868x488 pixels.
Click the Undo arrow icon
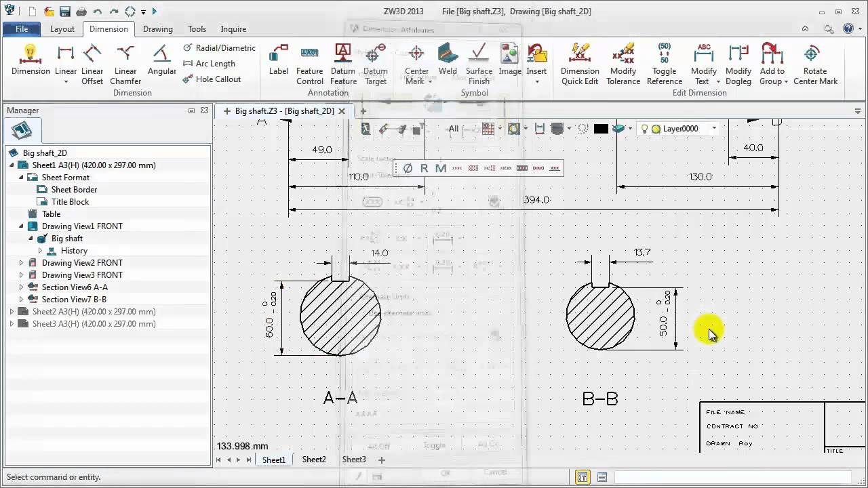click(98, 12)
